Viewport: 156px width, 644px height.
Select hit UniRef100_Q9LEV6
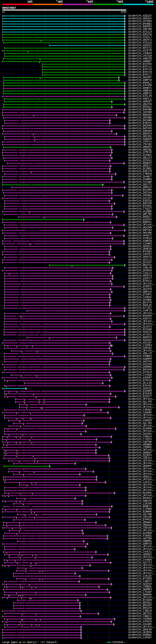pos(140,104)
